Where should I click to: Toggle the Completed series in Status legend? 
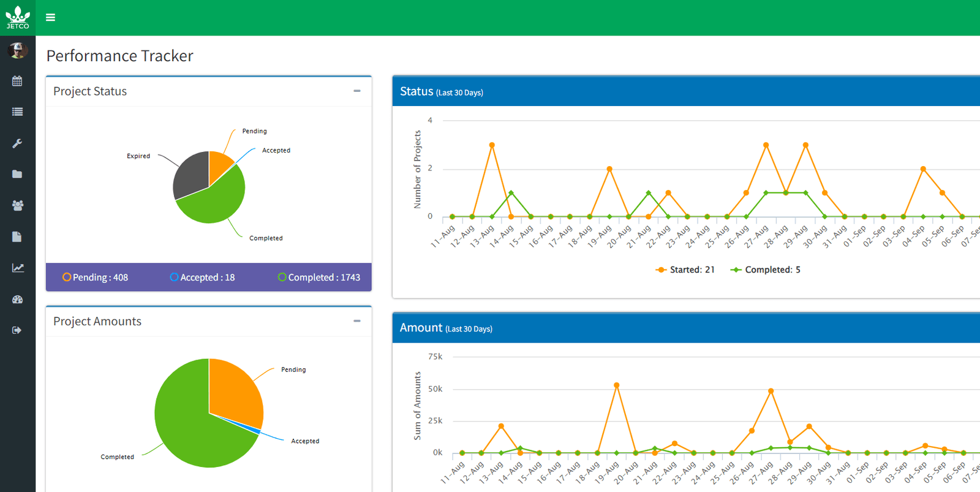pos(766,270)
